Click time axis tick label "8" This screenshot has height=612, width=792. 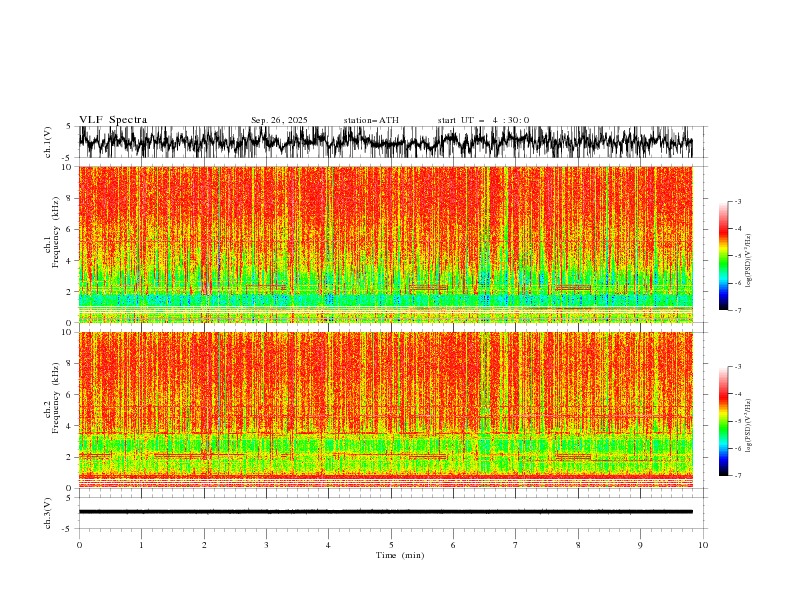coord(578,545)
